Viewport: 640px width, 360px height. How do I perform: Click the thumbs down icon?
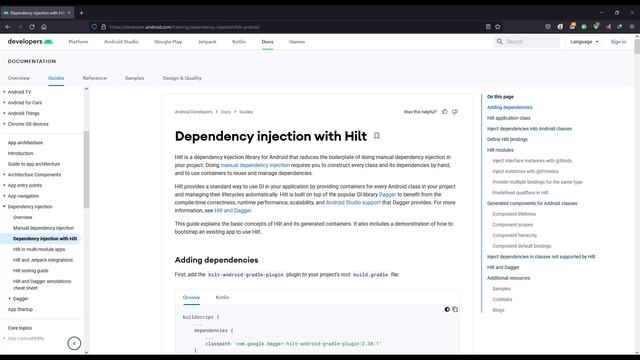point(455,111)
